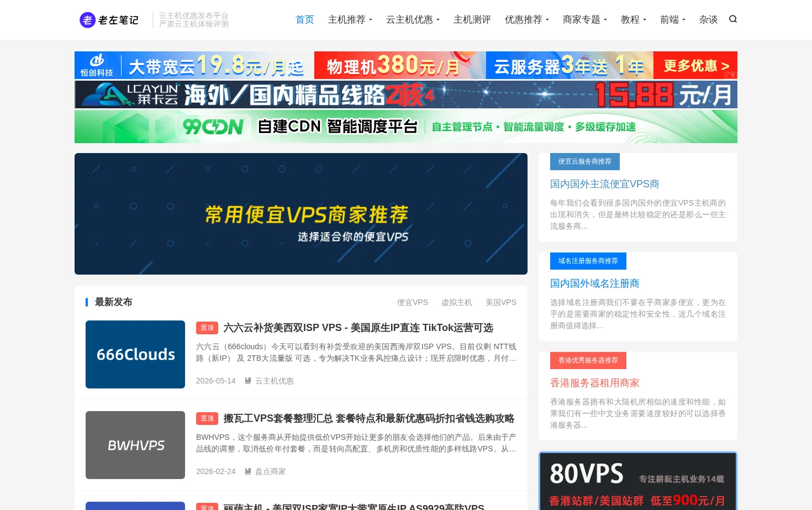
Task: Click the 香港优秀服务器推荐 tag label
Action: (588, 360)
